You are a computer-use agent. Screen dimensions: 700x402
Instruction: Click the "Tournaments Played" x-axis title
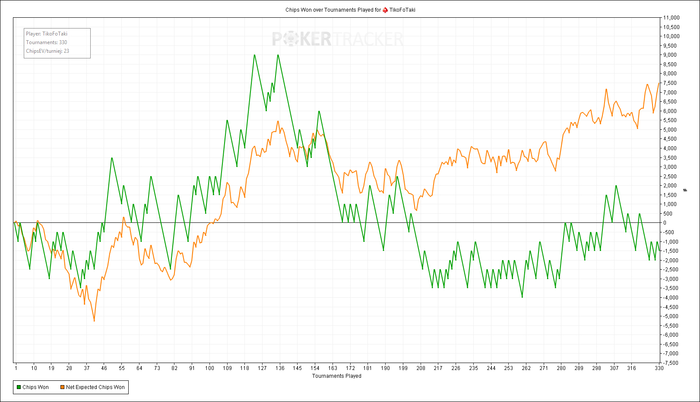[x=337, y=376]
